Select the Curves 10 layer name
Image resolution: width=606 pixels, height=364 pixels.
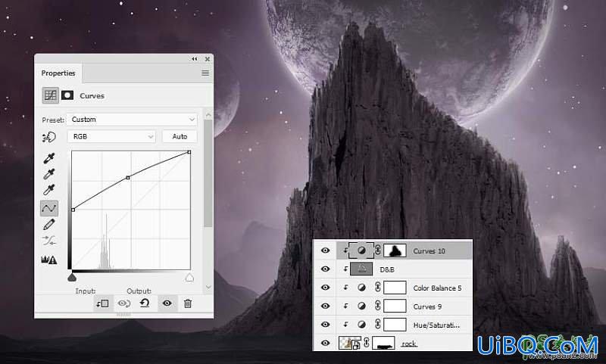click(429, 251)
